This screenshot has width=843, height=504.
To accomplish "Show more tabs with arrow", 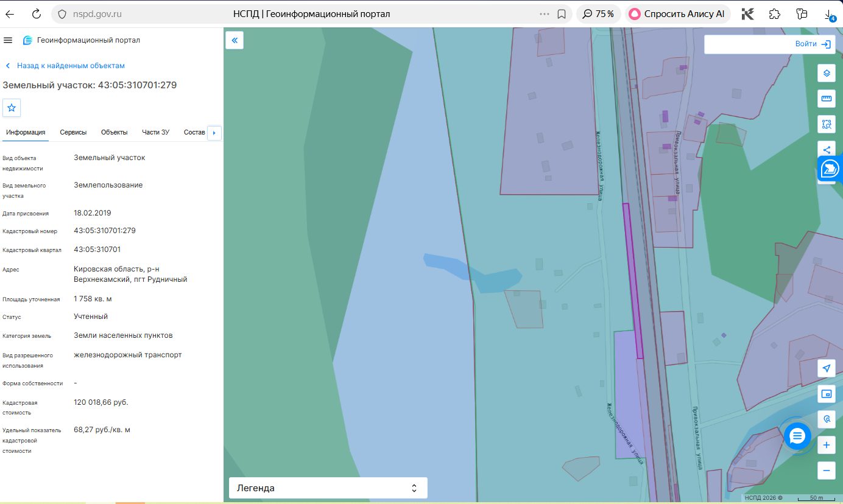I will point(214,133).
